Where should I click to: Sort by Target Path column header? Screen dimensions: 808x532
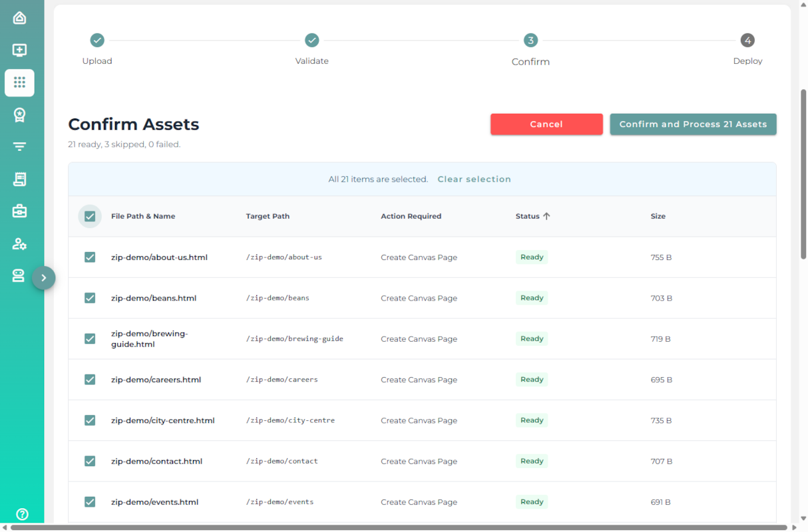click(268, 216)
